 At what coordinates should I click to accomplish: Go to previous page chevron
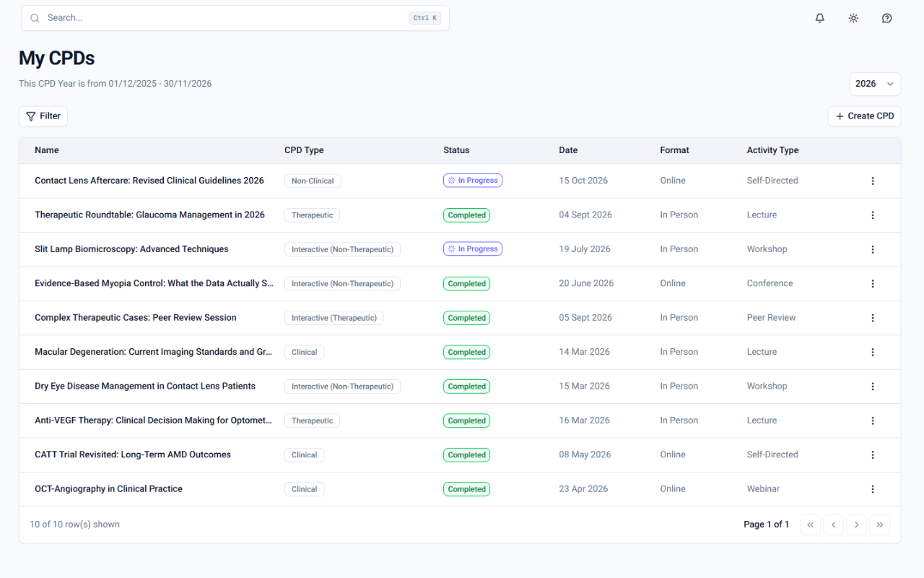(833, 525)
